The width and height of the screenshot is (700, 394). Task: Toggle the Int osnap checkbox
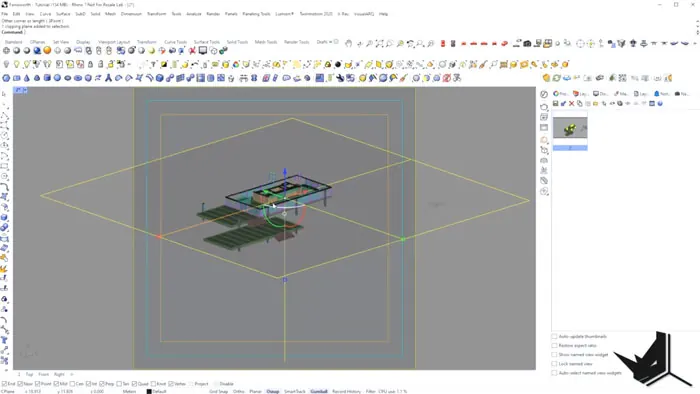point(88,384)
